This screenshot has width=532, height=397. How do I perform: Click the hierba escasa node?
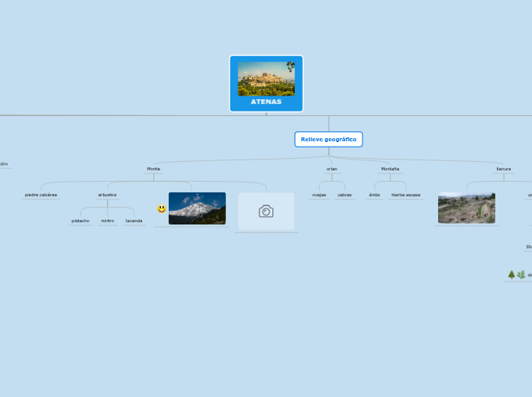[406, 195]
